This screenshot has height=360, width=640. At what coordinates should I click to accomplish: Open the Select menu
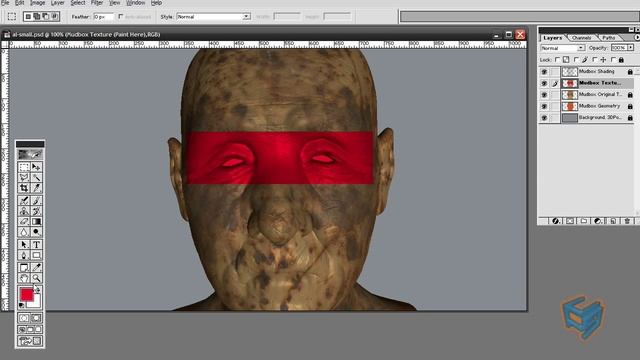pos(78,2)
